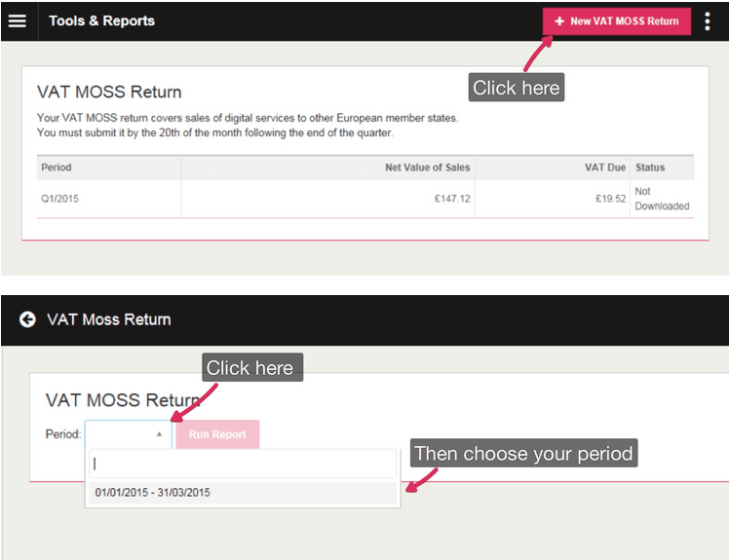The image size is (729, 560).
Task: Click the VAT Moss Return title in the black header bar
Action: point(108,319)
